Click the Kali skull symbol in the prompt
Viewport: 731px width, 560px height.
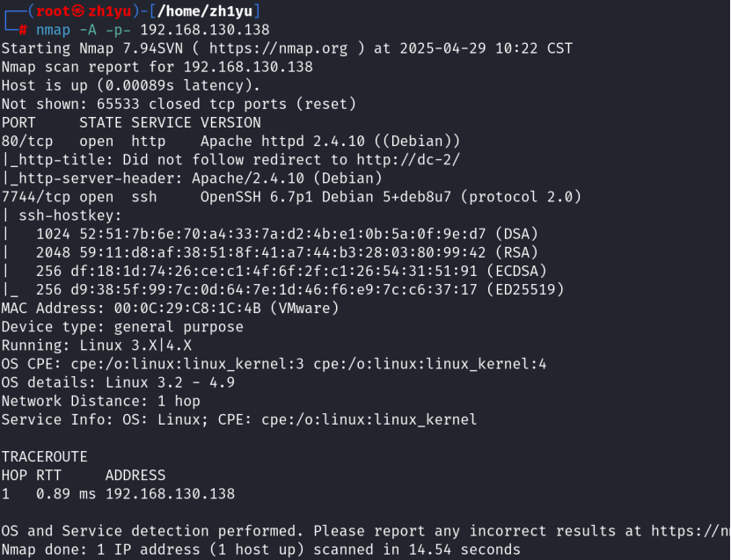coord(81,10)
